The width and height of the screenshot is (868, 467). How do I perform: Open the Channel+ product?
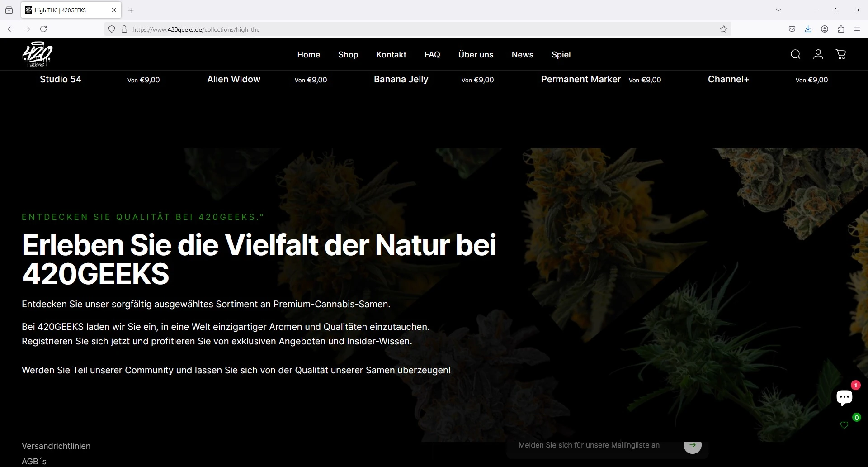coord(729,79)
